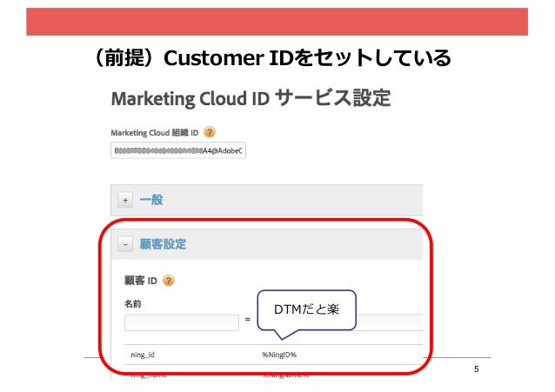Click the DTMだと楽 callout bubble
This screenshot has height=392, width=555.
click(x=306, y=310)
